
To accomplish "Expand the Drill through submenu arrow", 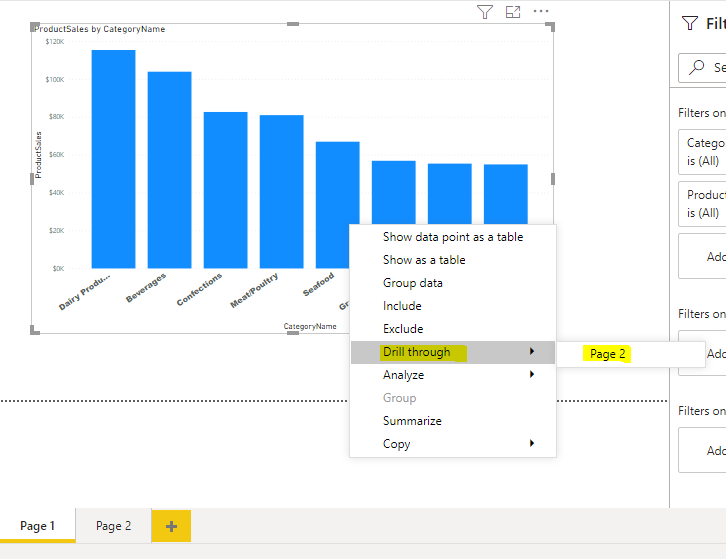I will click(x=532, y=352).
